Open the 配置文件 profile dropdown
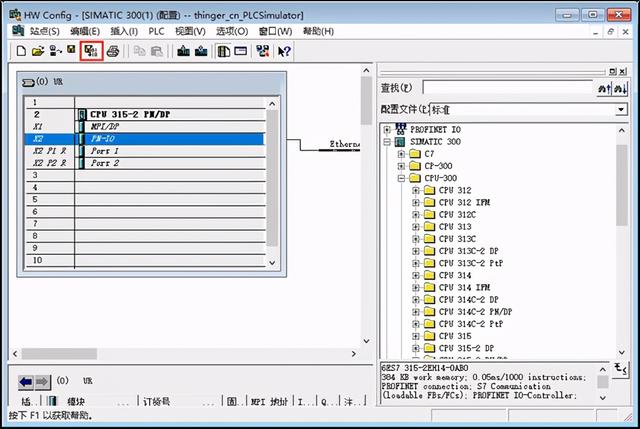The width and height of the screenshot is (640, 429). [x=621, y=108]
